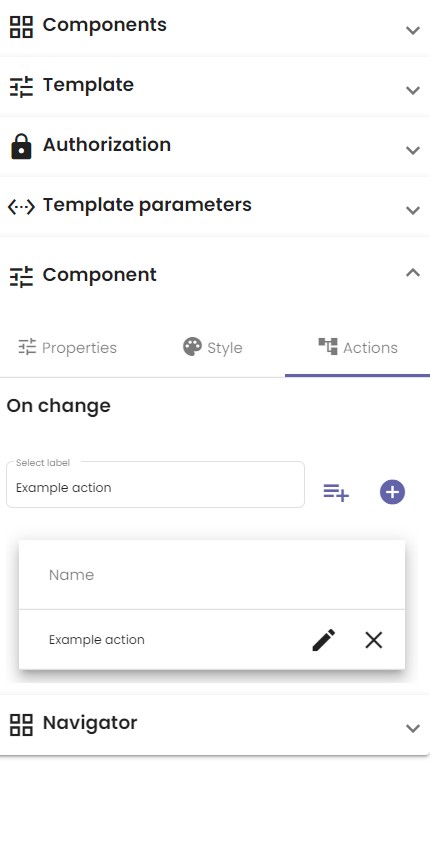Add action with the purple plus button

pyautogui.click(x=392, y=492)
